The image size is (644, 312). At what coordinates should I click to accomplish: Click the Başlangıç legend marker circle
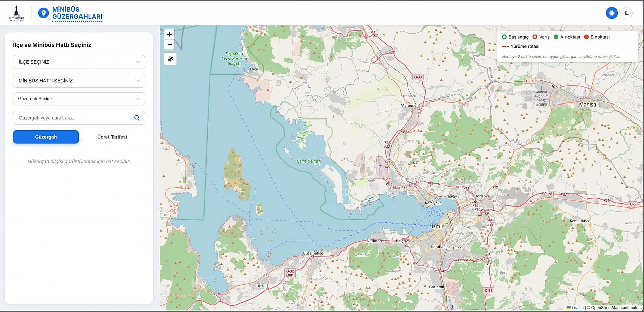[x=505, y=37]
